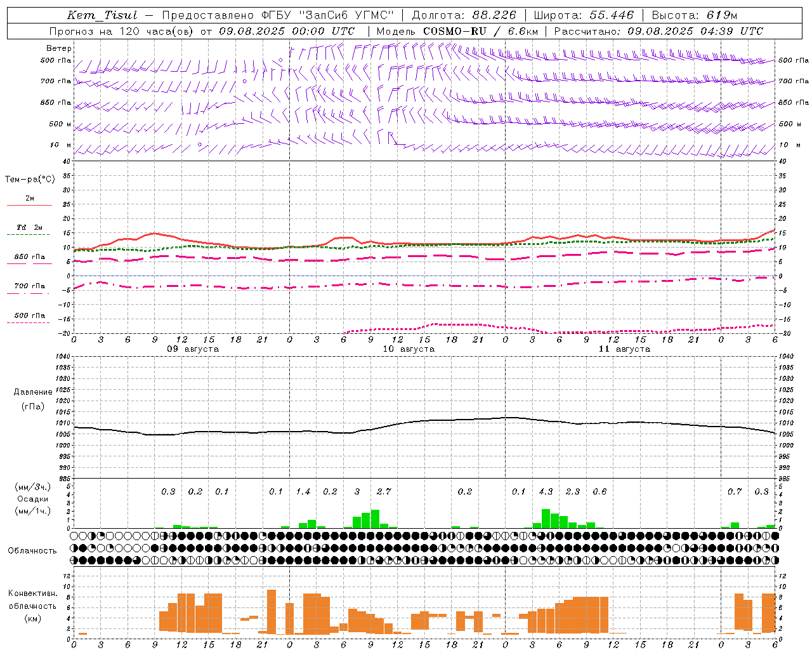
Task: Click the '850 гПа' temperature legend entry
Action: tap(30, 257)
